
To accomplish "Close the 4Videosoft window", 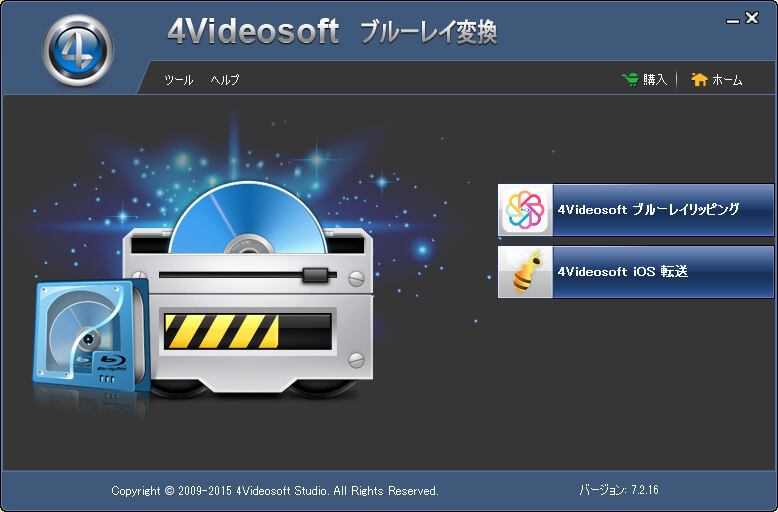I will pyautogui.click(x=752, y=17).
